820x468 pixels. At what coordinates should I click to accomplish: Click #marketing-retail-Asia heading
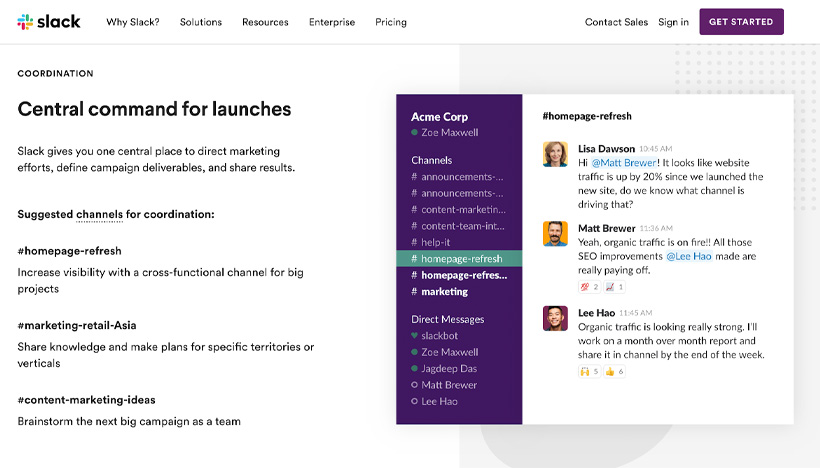click(x=77, y=325)
